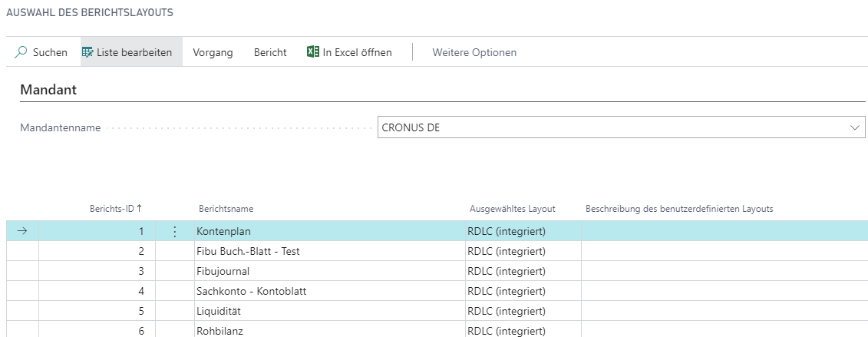The height and width of the screenshot is (337, 868).
Task: Click the Ausgewähltes Layout column header
Action: click(512, 209)
